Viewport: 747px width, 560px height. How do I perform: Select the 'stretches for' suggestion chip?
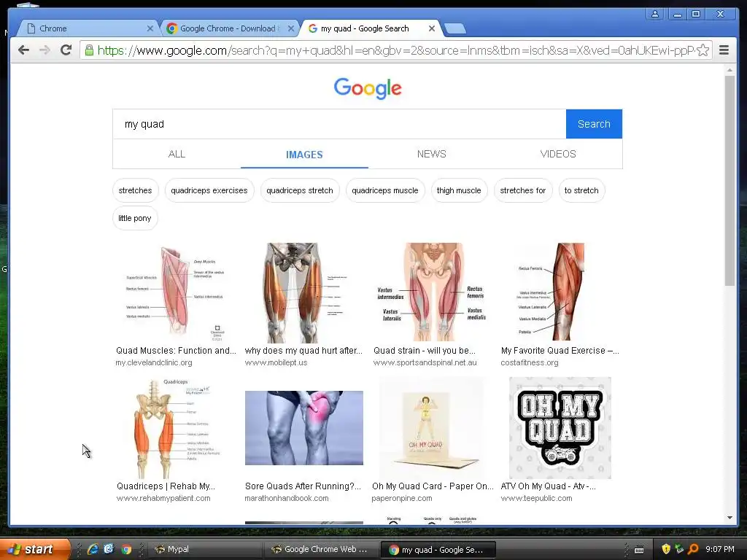pyautogui.click(x=522, y=190)
